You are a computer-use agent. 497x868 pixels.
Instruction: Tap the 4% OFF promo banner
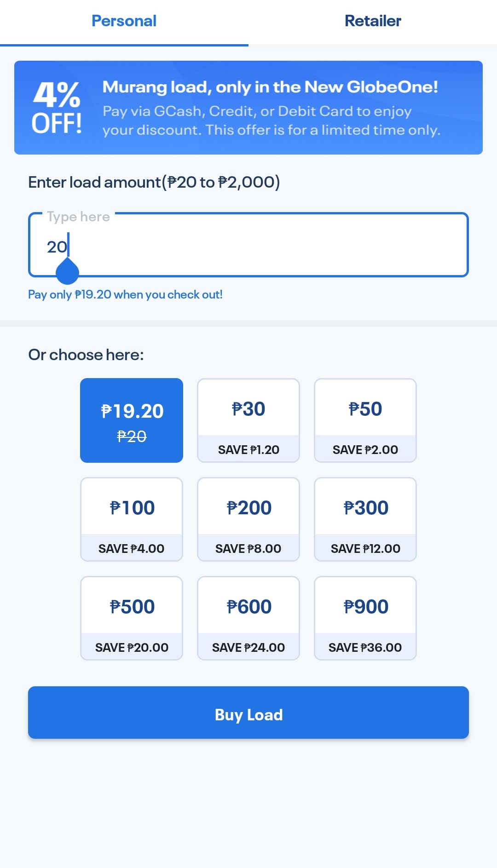(x=248, y=108)
